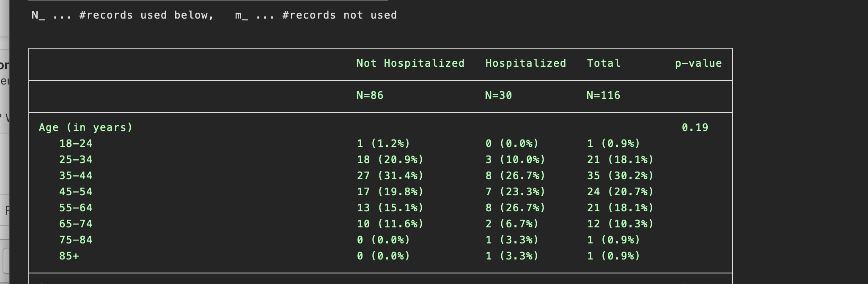This screenshot has width=868, height=284.
Task: Click the N=116 total sample cell
Action: 603,96
